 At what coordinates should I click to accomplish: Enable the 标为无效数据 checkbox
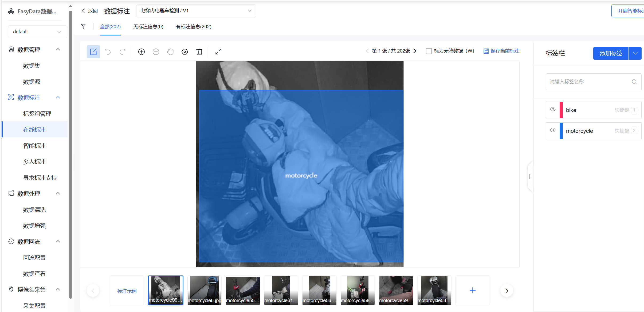pyautogui.click(x=429, y=51)
